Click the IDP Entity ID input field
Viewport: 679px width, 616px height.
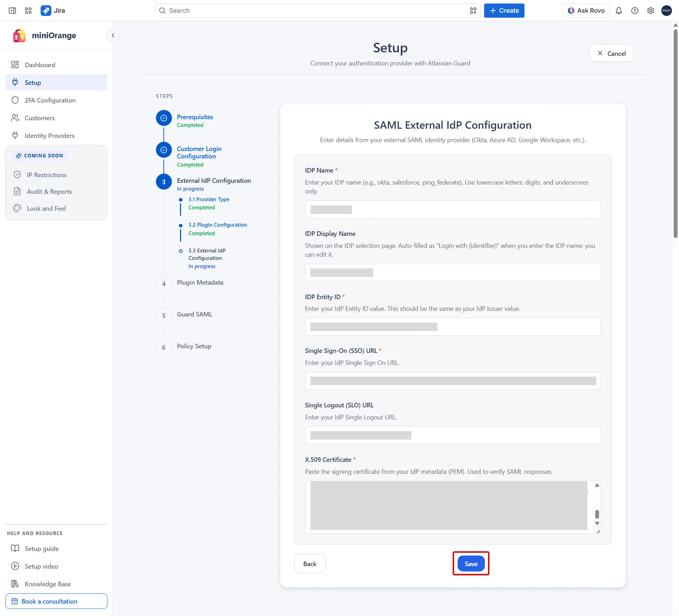click(x=453, y=327)
